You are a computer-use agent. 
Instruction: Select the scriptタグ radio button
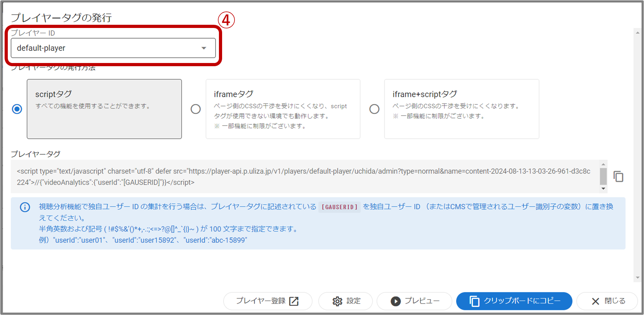point(17,109)
